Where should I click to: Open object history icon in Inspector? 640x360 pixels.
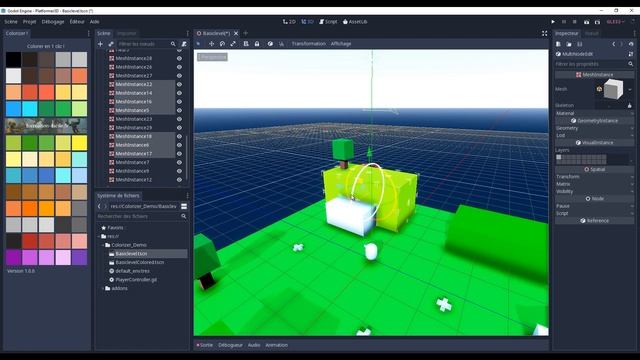(631, 44)
